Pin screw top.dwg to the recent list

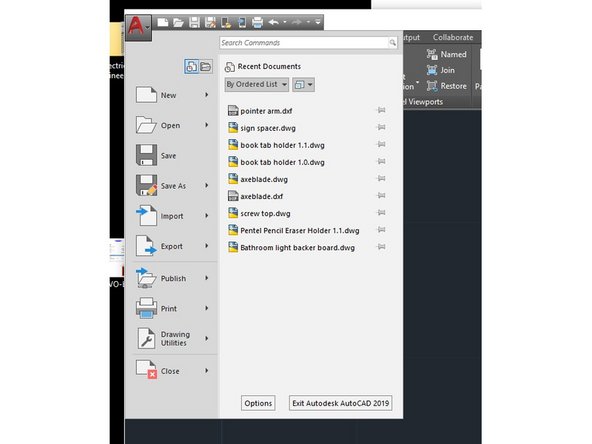(381, 213)
